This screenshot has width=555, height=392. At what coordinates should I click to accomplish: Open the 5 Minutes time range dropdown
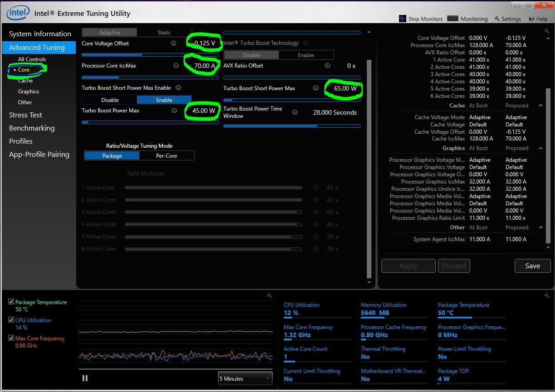tap(245, 378)
